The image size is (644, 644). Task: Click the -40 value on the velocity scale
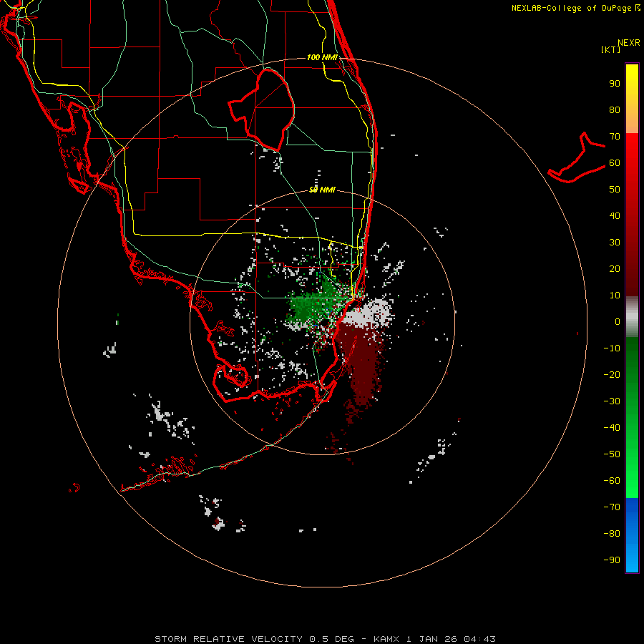coord(612,428)
